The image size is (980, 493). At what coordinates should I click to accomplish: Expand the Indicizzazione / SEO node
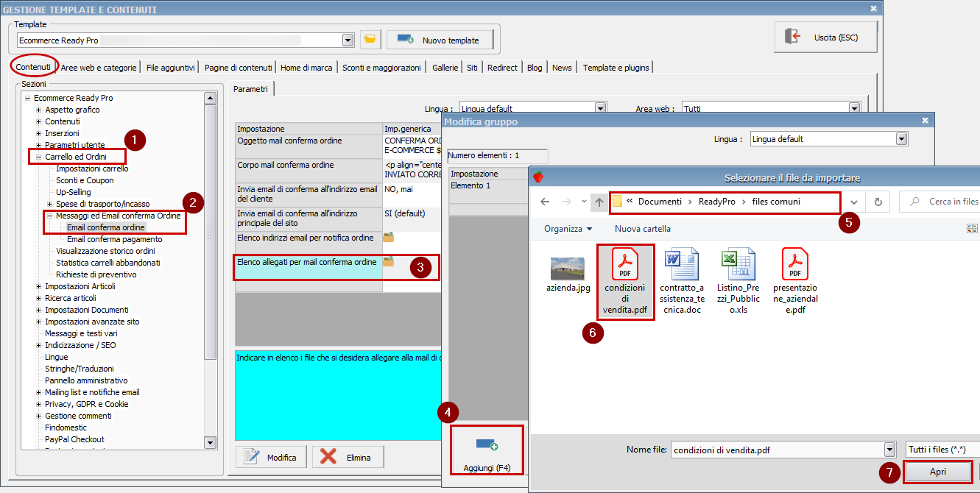point(38,345)
